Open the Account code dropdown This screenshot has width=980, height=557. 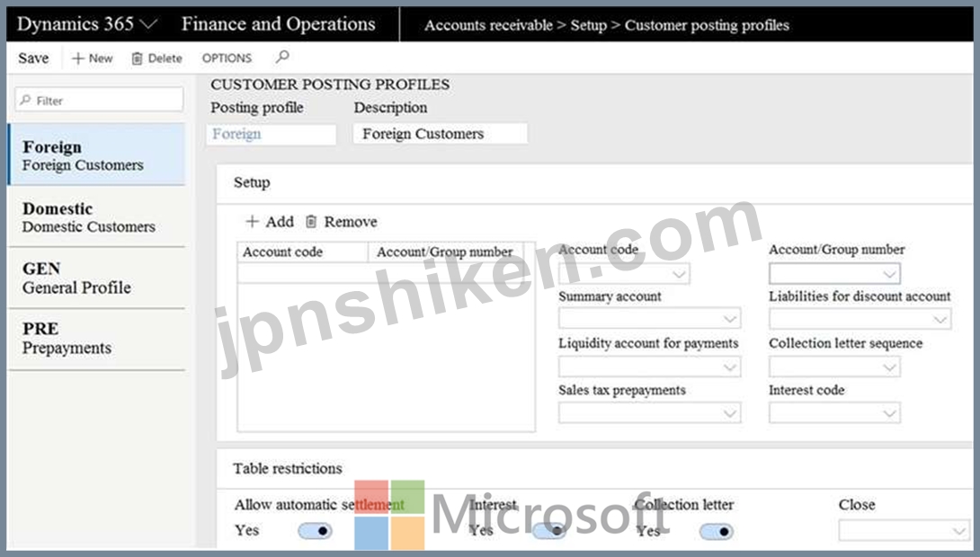[x=624, y=273]
